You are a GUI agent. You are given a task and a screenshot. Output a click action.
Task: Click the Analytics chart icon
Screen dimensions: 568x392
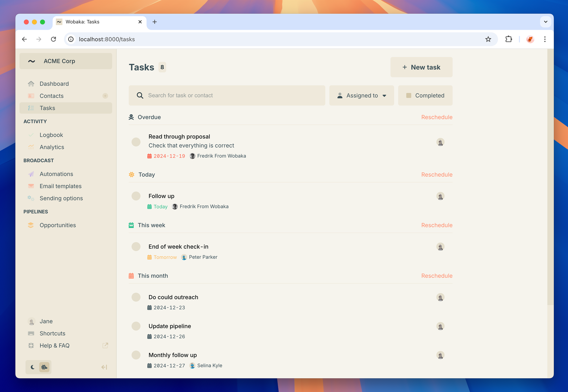[31, 147]
